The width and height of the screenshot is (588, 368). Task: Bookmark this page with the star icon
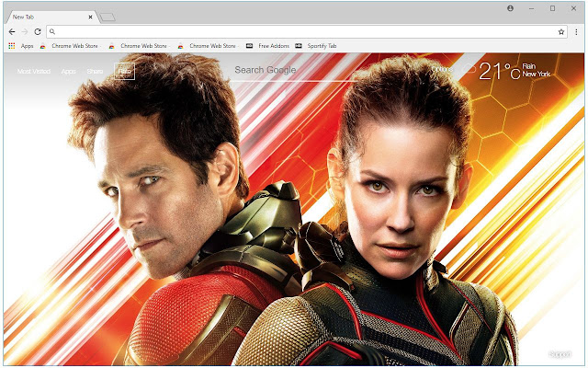click(561, 32)
